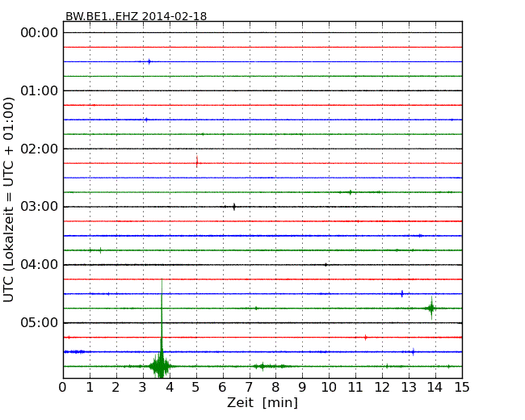
Task: Click the blue spike near minute 3.2 below 00:00
Action: [x=149, y=61]
